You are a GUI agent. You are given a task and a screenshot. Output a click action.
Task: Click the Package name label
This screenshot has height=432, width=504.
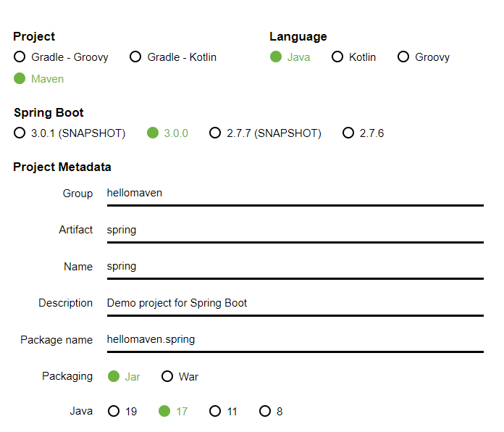56,340
